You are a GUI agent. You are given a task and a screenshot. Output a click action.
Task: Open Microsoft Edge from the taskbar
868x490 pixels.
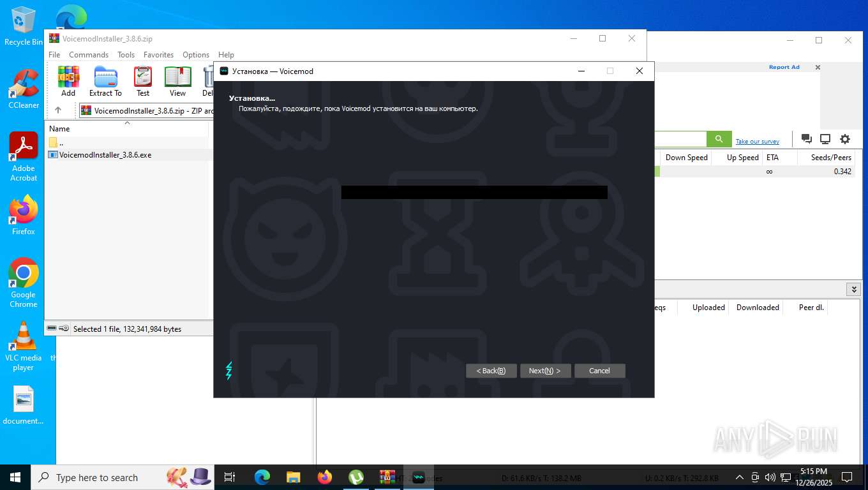coord(262,477)
